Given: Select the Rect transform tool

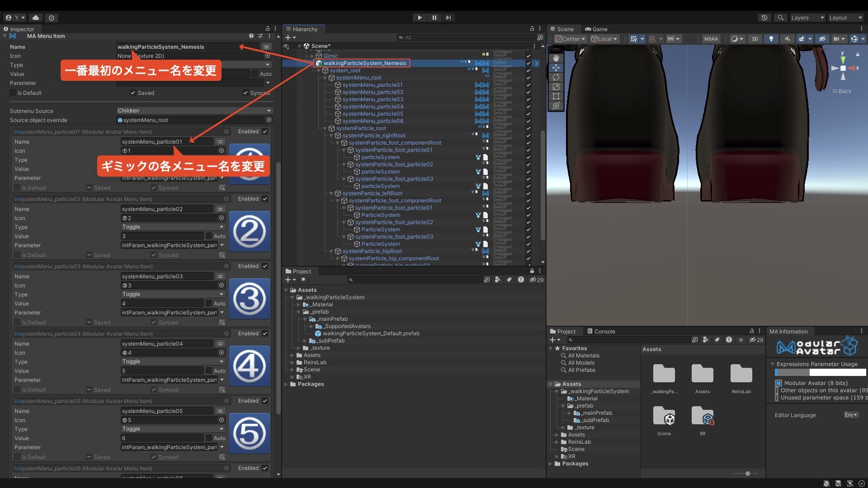Looking at the screenshot, I should (556, 96).
